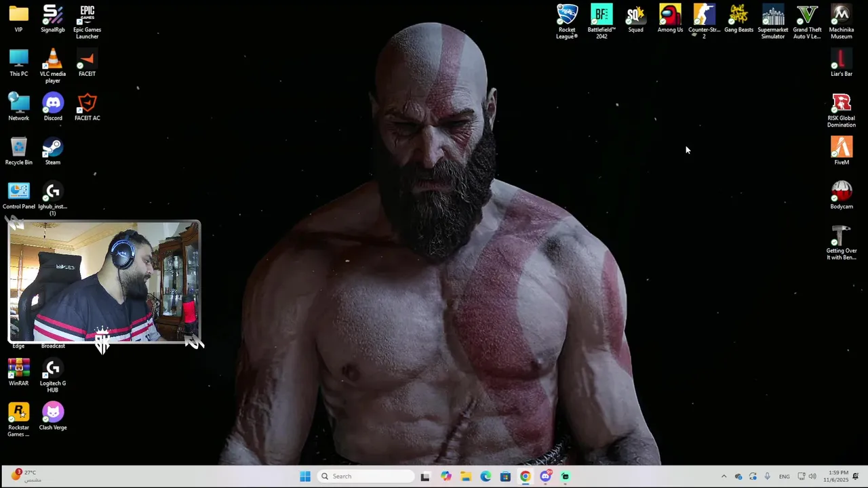868x488 pixels.
Task: Launch Supermarket Simulator shortcut
Action: point(773,22)
